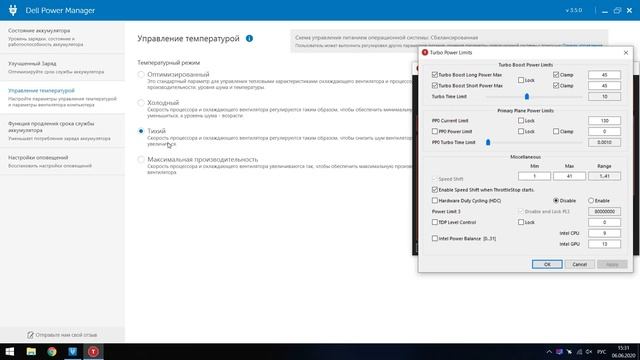Click the purple monitor icon in system tray
The image size is (640, 360).
(x=559, y=351)
